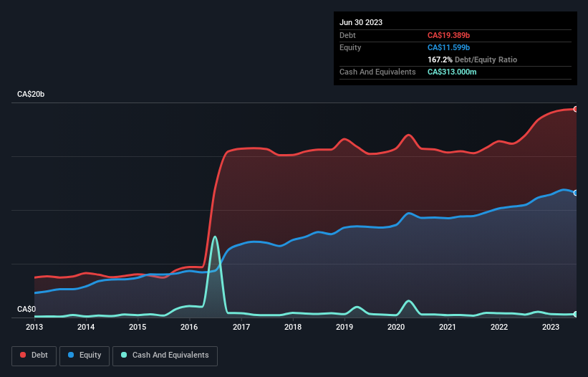Click the 2016 x-axis label
The height and width of the screenshot is (377, 588).
coord(189,327)
